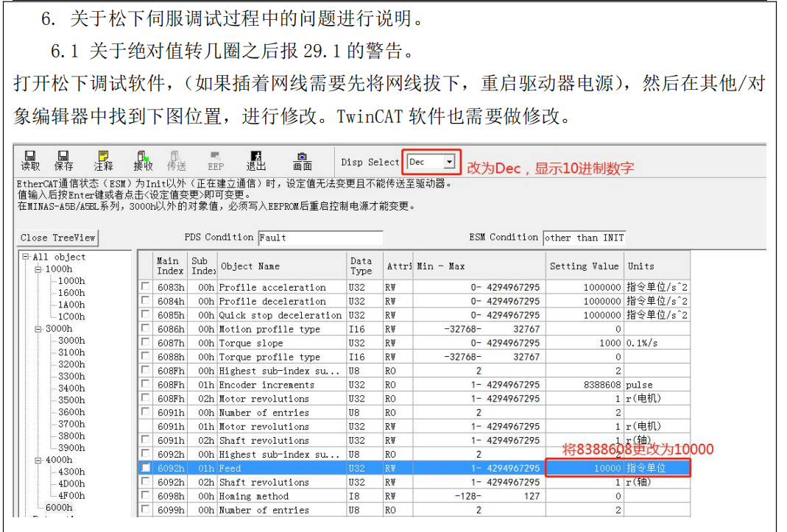Select the 6000h tree item
Screen dimensions: 787x532
[59, 507]
